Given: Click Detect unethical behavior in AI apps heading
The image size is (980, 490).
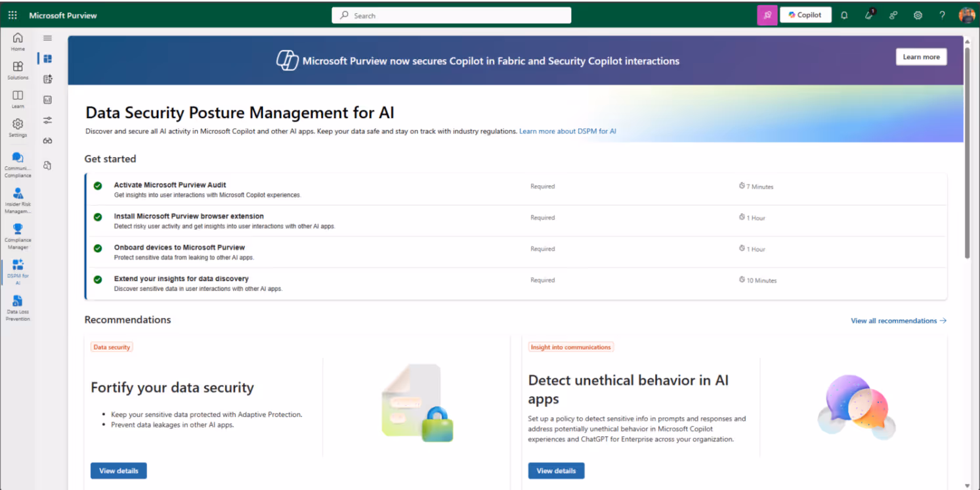Looking at the screenshot, I should (x=628, y=390).
